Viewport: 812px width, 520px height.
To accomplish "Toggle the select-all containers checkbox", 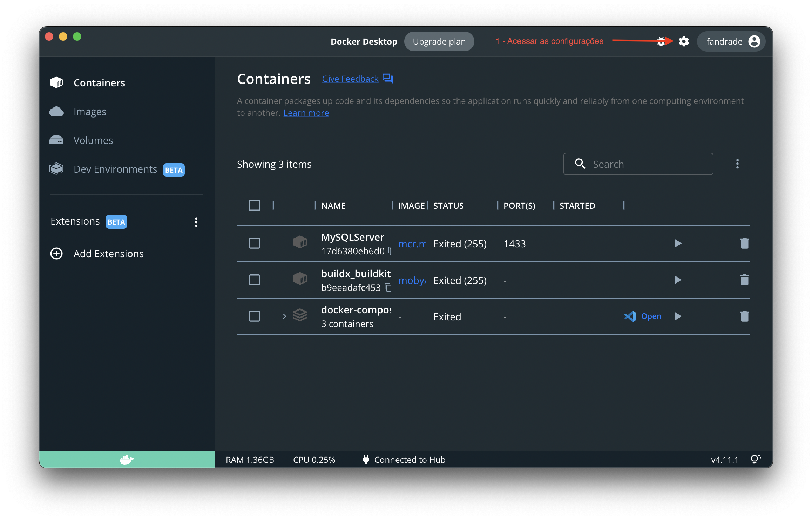I will pos(254,205).
